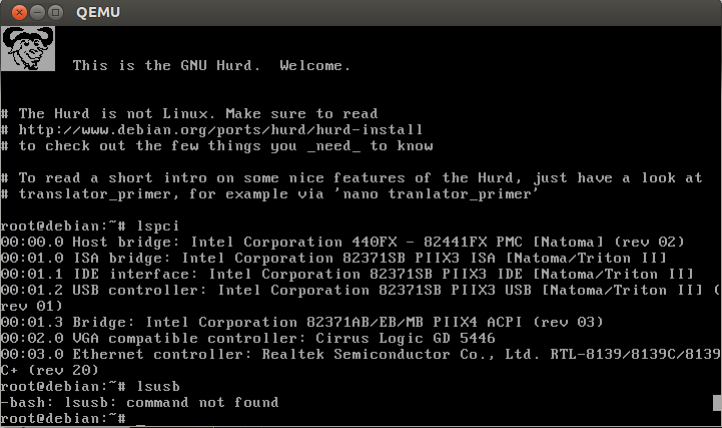Click the GNU head logo image
This screenshot has height=428, width=722.
pos(28,48)
